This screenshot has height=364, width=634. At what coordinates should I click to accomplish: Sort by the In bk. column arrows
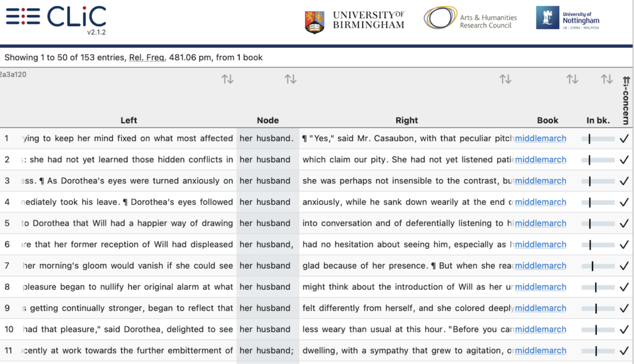607,79
